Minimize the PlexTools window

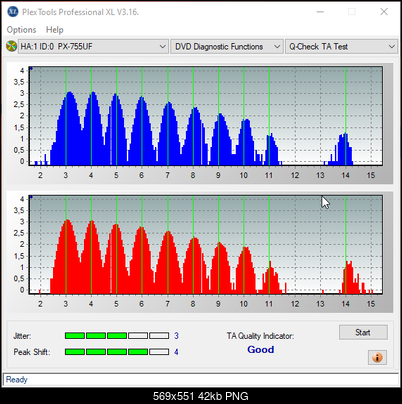tap(320, 12)
